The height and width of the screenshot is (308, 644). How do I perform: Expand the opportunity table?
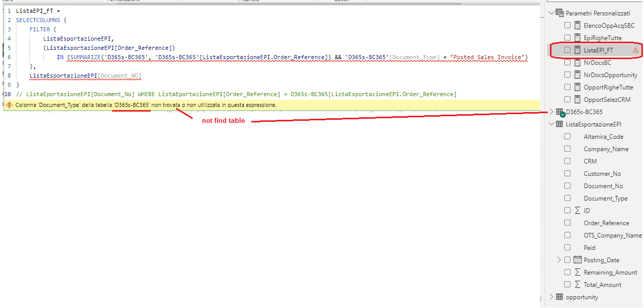[552, 297]
